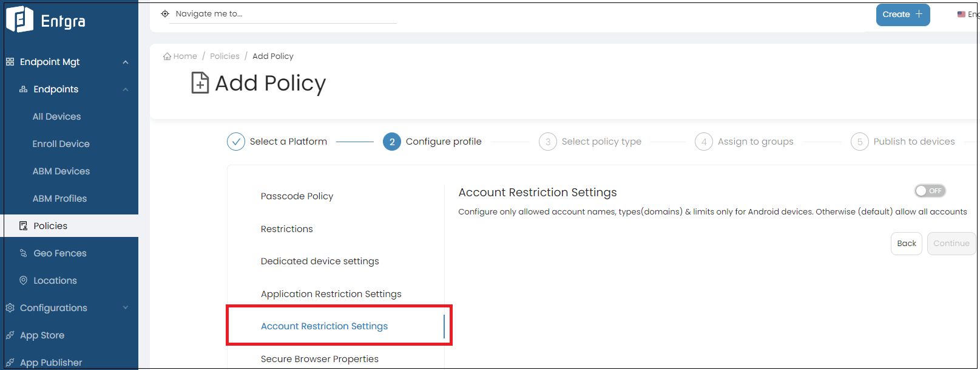
Task: Click the step 5 circle icon
Action: coord(860,142)
